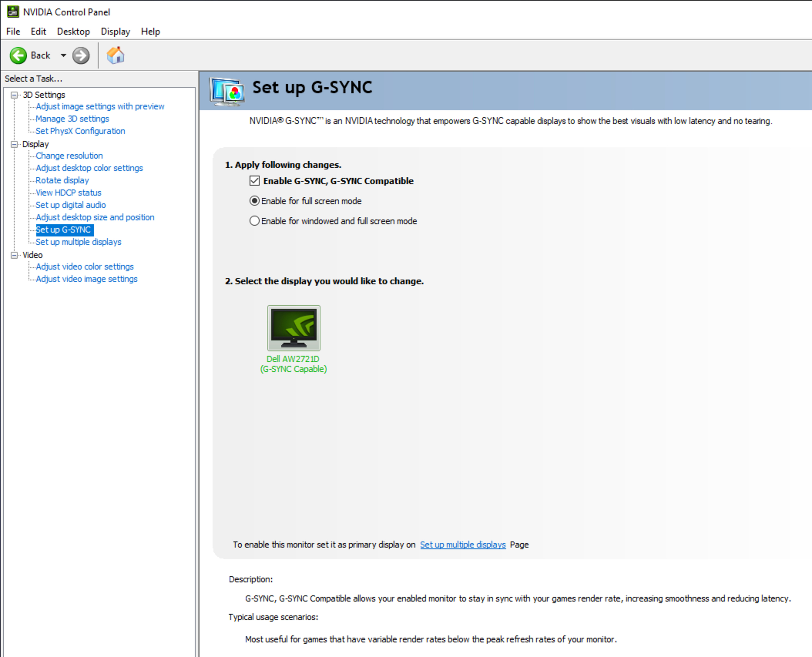Open Adjust video image settings

[87, 279]
